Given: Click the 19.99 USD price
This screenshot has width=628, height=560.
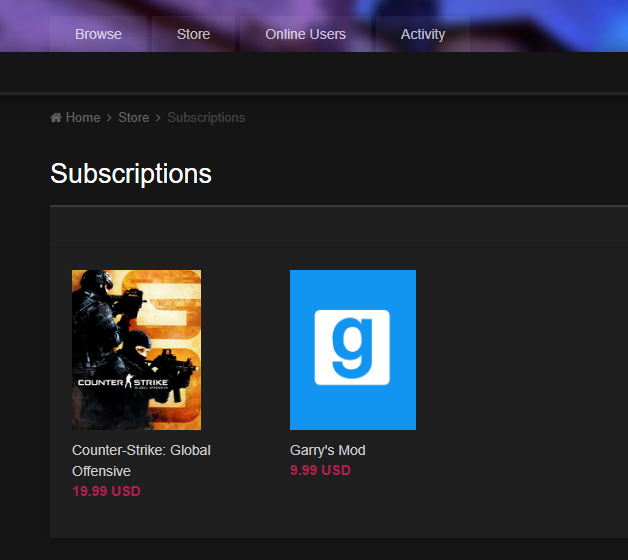Looking at the screenshot, I should pos(107,491).
